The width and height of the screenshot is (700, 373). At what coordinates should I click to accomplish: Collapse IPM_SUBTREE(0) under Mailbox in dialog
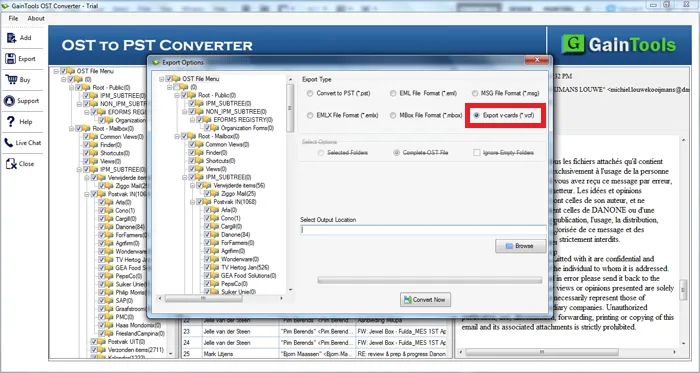coord(185,177)
